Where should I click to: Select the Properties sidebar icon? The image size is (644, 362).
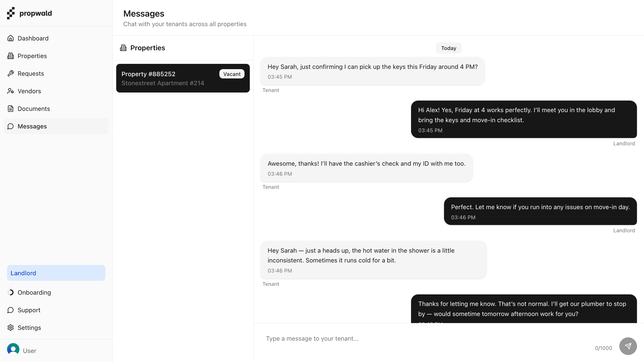[11, 56]
